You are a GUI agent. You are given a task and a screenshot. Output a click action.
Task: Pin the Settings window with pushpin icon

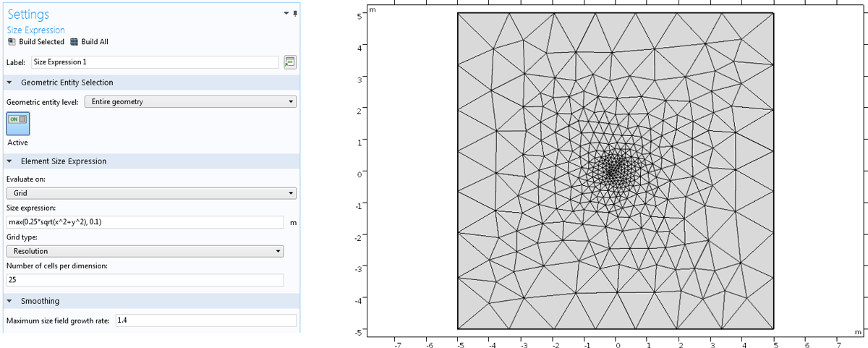[295, 14]
